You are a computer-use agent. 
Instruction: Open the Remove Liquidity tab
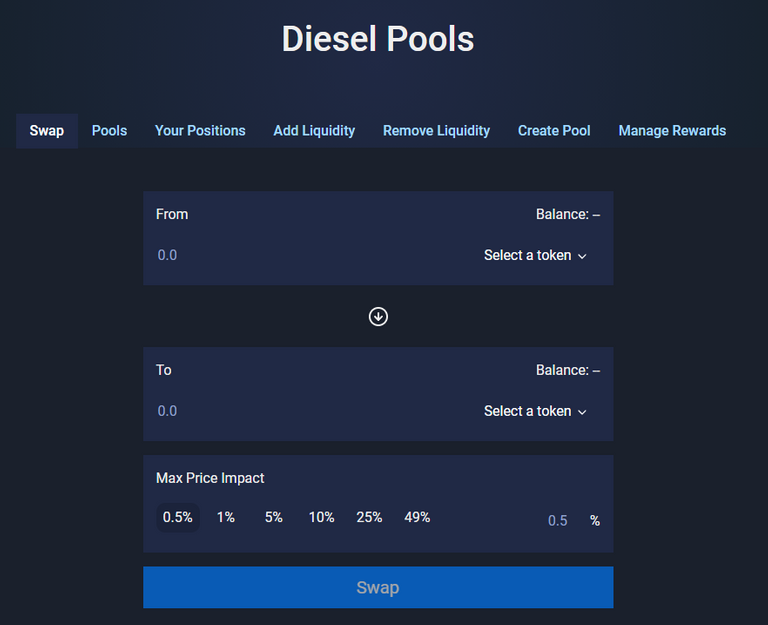pos(436,131)
